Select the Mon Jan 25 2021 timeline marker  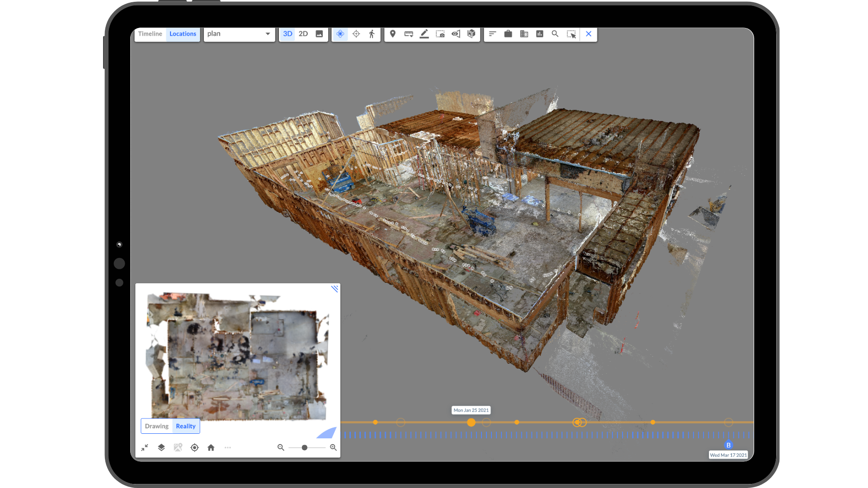click(471, 422)
